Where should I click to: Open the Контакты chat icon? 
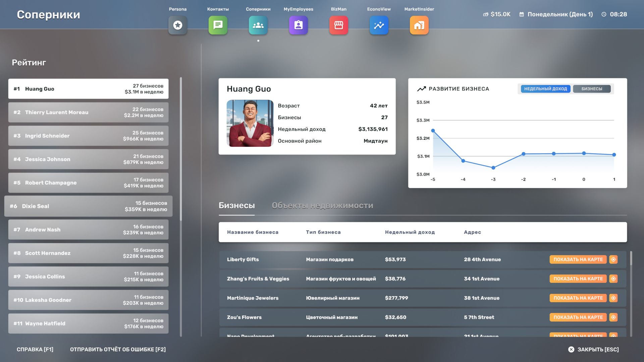point(218,25)
